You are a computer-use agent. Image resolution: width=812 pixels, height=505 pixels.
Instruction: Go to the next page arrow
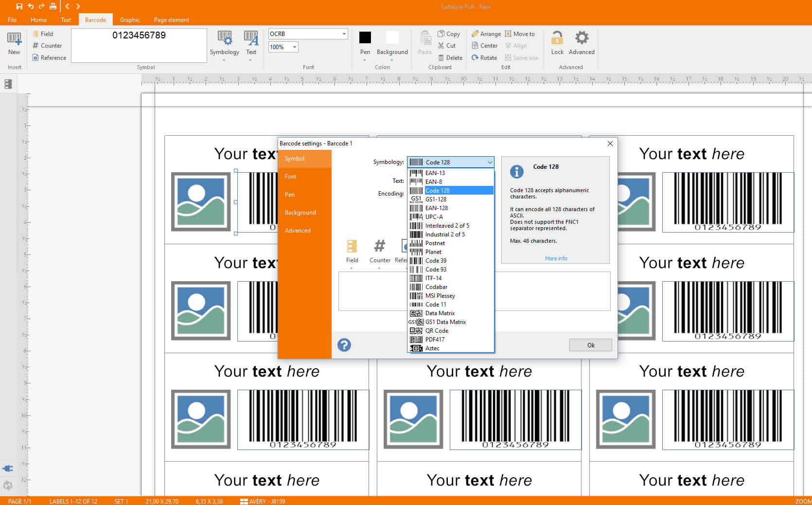pos(78,6)
